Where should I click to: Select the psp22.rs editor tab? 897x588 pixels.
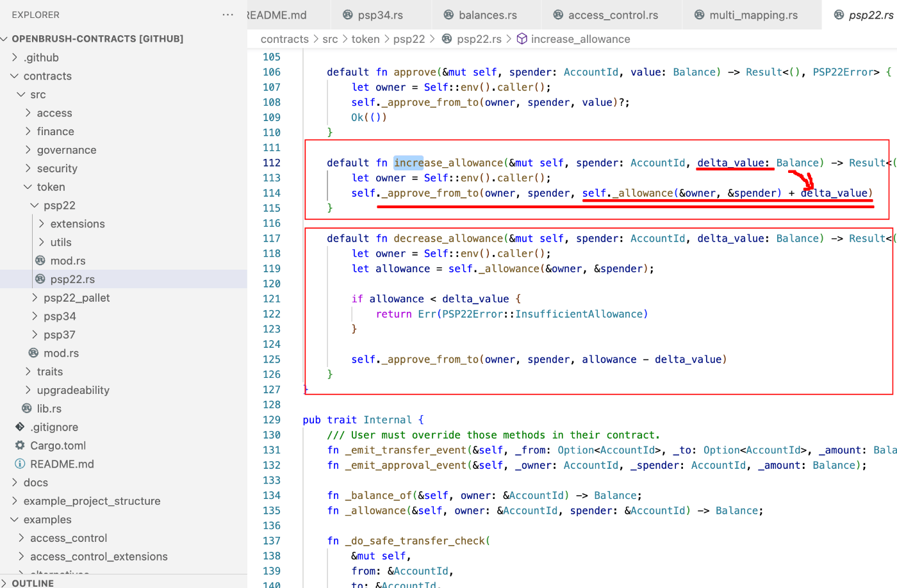(859, 15)
